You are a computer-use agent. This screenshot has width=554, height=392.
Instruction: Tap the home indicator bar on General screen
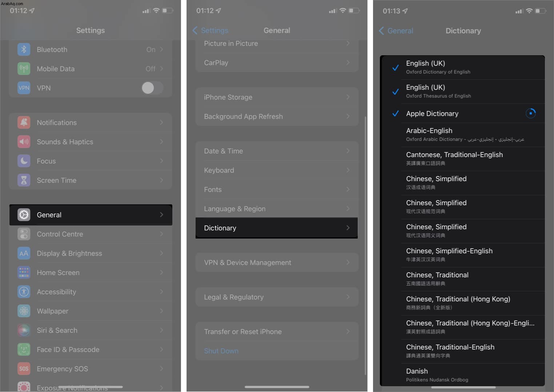tap(277, 387)
